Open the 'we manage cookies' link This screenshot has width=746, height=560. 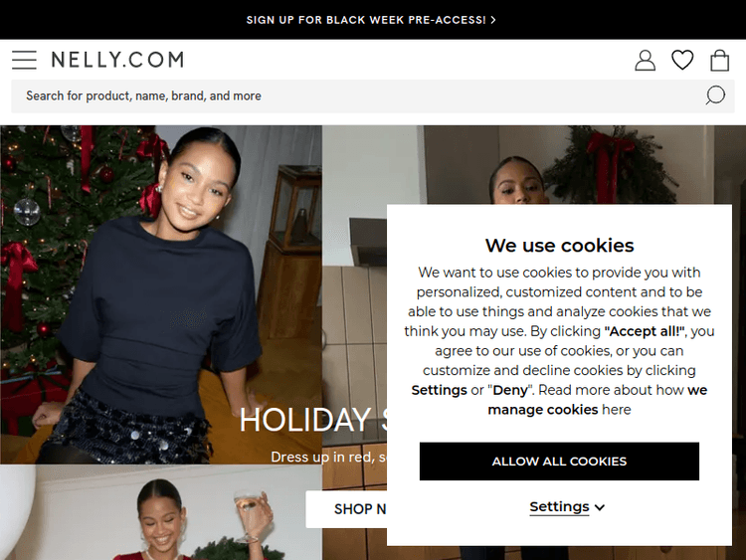click(x=597, y=400)
